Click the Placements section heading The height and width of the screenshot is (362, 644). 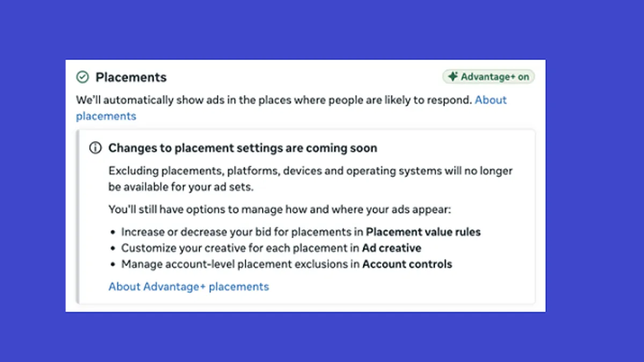coord(131,77)
